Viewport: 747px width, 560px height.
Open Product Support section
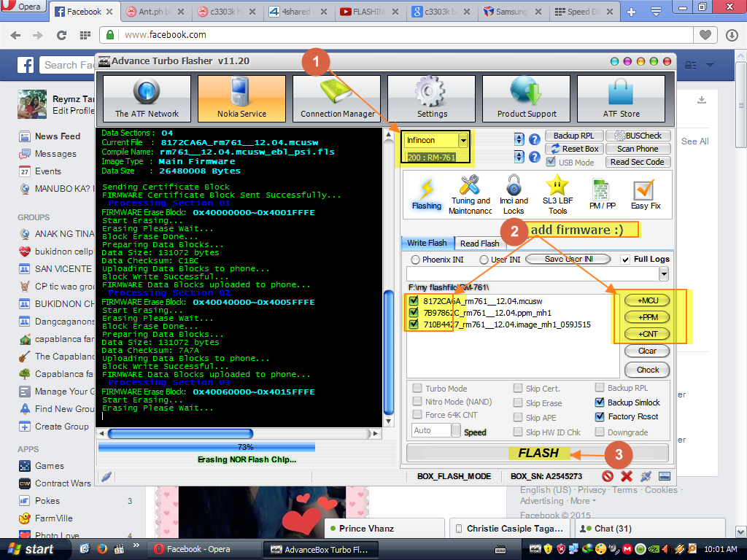tap(526, 99)
